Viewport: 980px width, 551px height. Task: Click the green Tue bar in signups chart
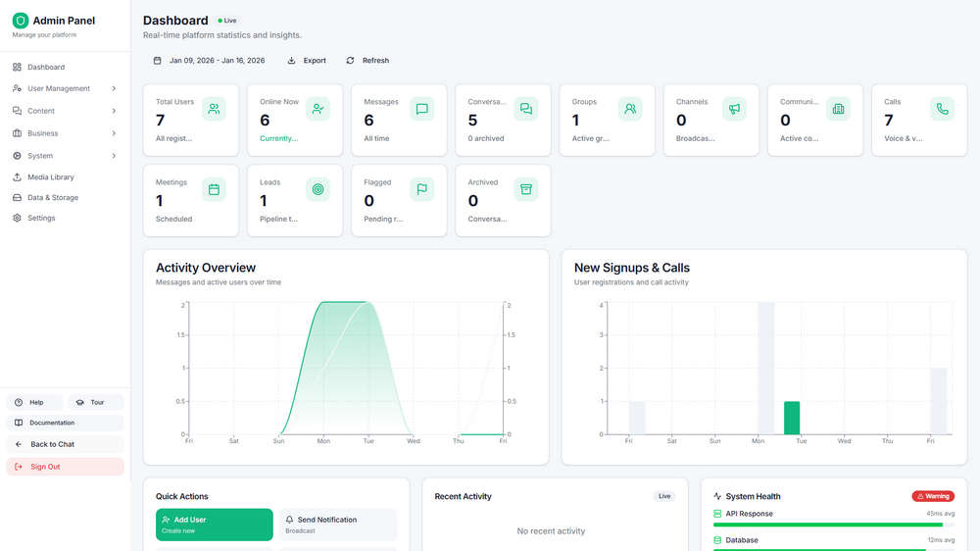coord(792,418)
